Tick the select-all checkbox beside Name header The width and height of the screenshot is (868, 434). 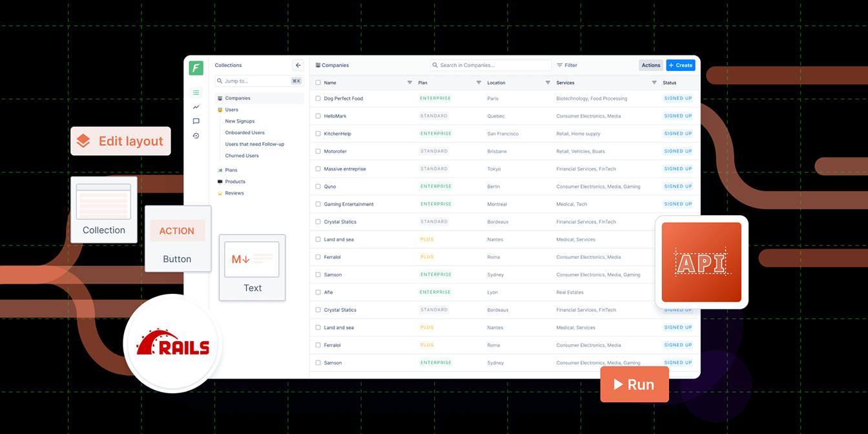pyautogui.click(x=318, y=83)
